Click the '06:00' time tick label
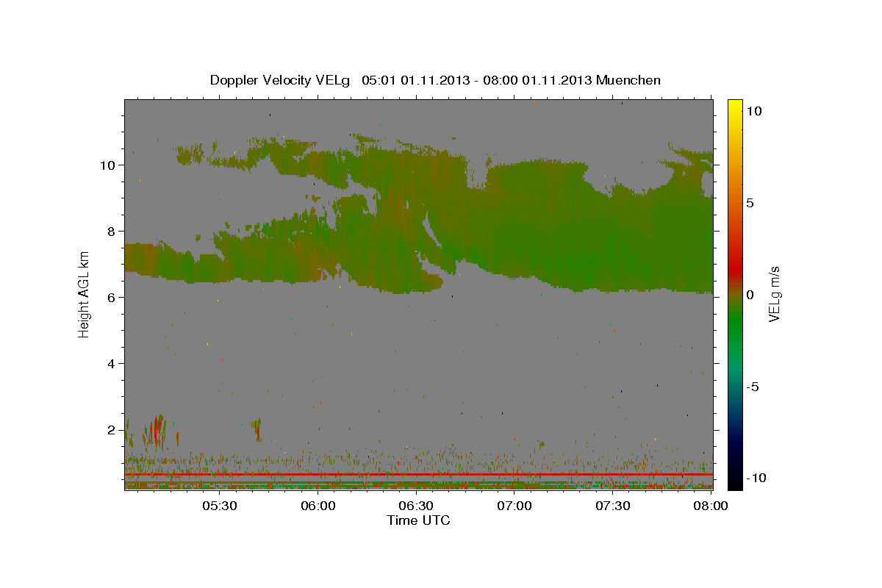Viewport: 882px width, 588px height. tap(318, 506)
